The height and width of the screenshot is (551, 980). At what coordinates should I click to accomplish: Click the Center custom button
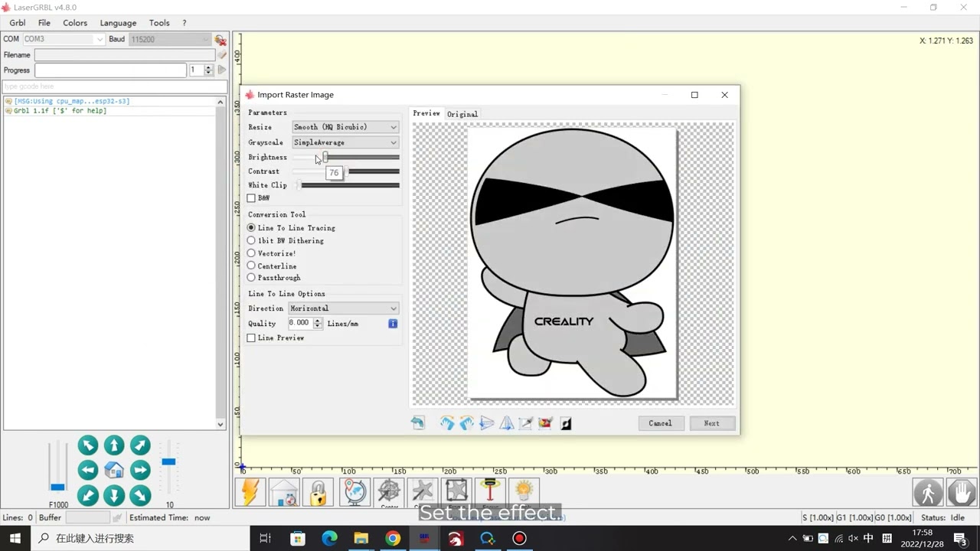pyautogui.click(x=389, y=492)
